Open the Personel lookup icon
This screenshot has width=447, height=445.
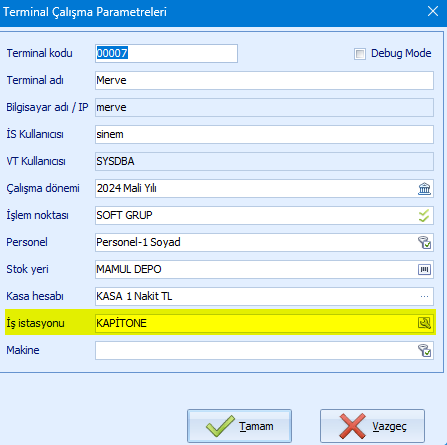[424, 243]
